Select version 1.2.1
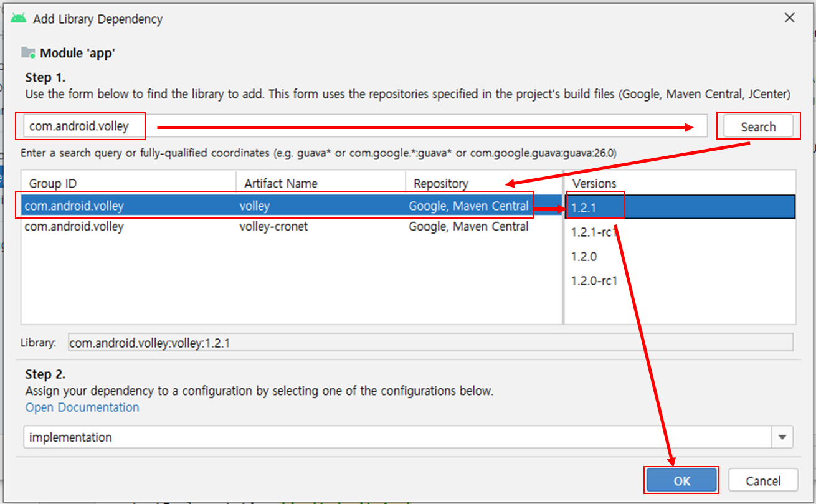This screenshot has height=504, width=816. (680, 207)
